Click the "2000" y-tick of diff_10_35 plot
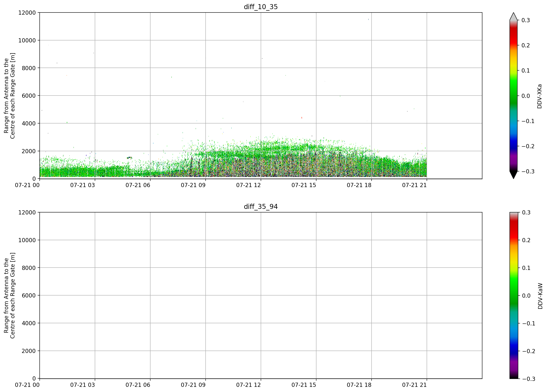Screen dimensions: 547x392 (29, 151)
